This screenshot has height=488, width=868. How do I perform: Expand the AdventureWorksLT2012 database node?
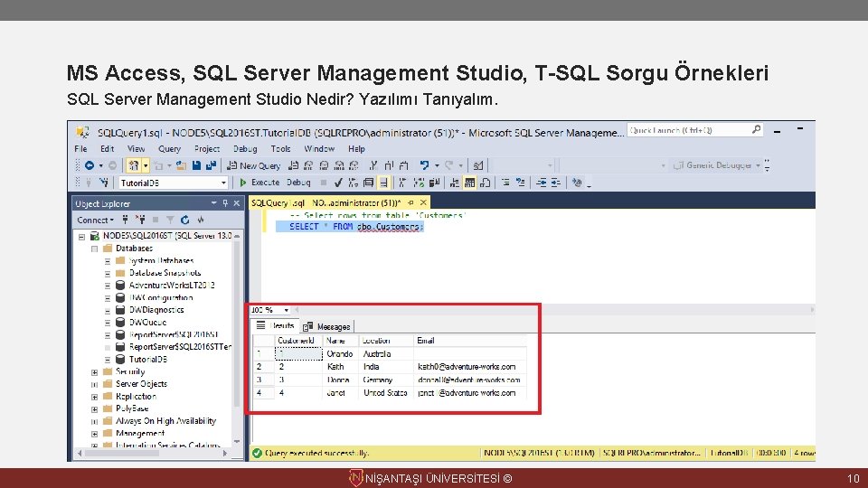108,286
